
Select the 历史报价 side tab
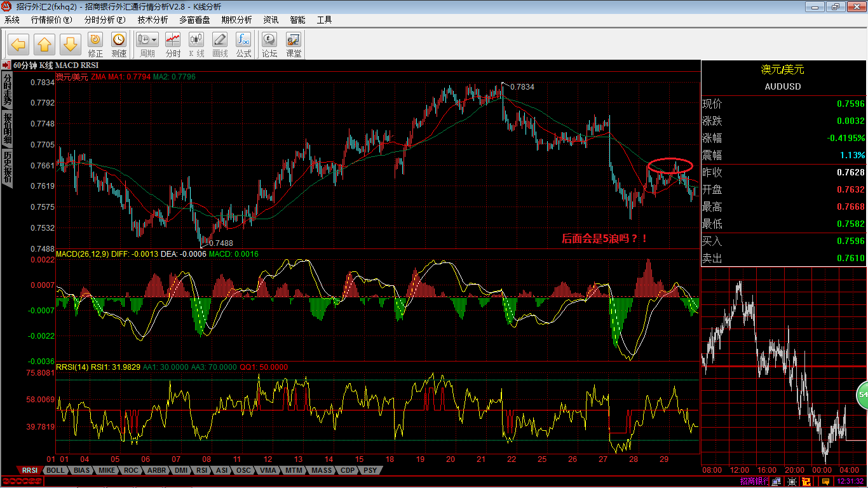pos(7,168)
